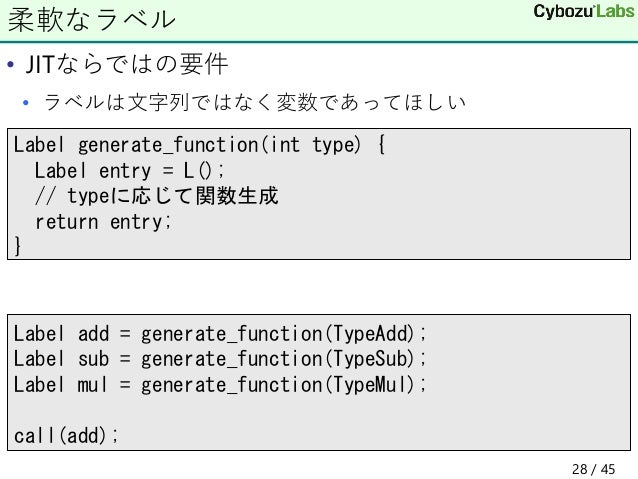The image size is (638, 479).
Task: Click the TypeMul argument
Action: (x=370, y=384)
